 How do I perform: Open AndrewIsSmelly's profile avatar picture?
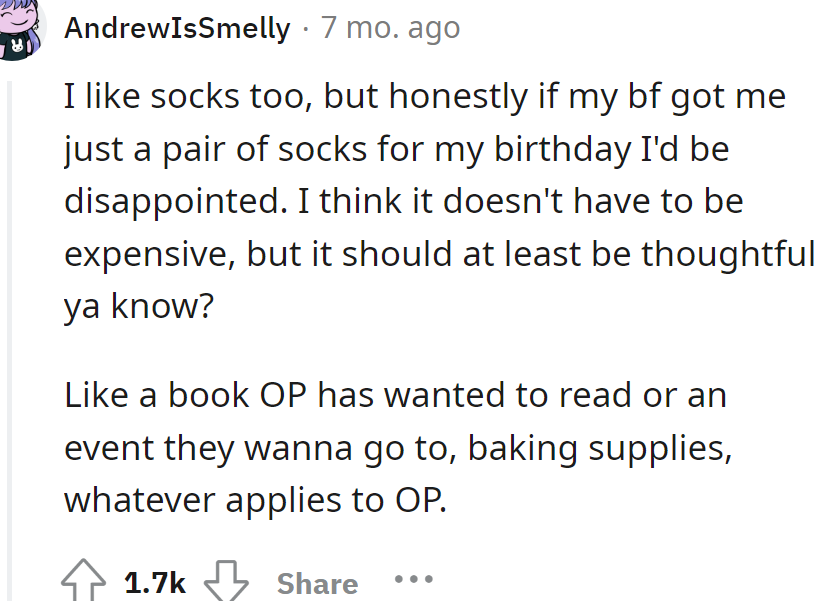[22, 28]
